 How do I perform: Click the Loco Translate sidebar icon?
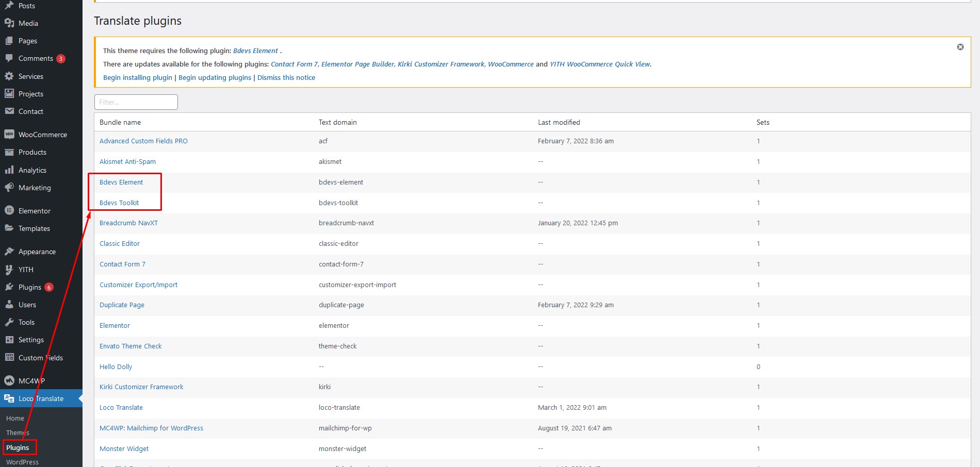(9, 398)
